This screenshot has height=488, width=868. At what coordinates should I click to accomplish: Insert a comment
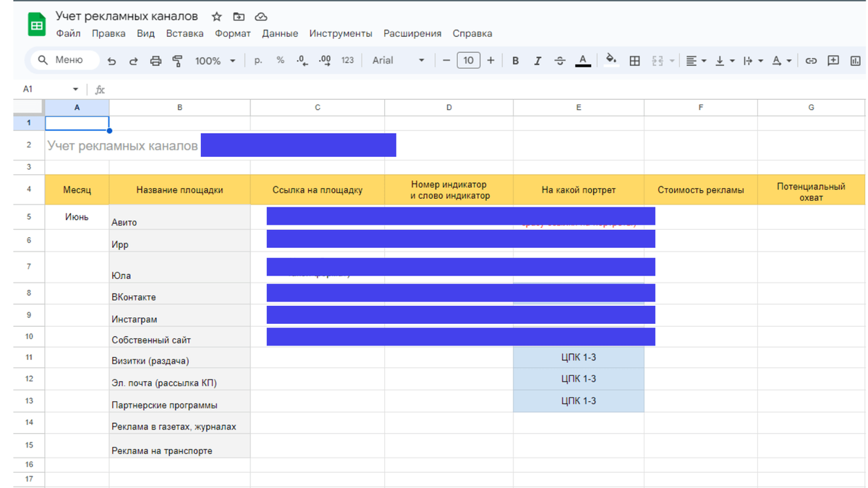(x=833, y=61)
